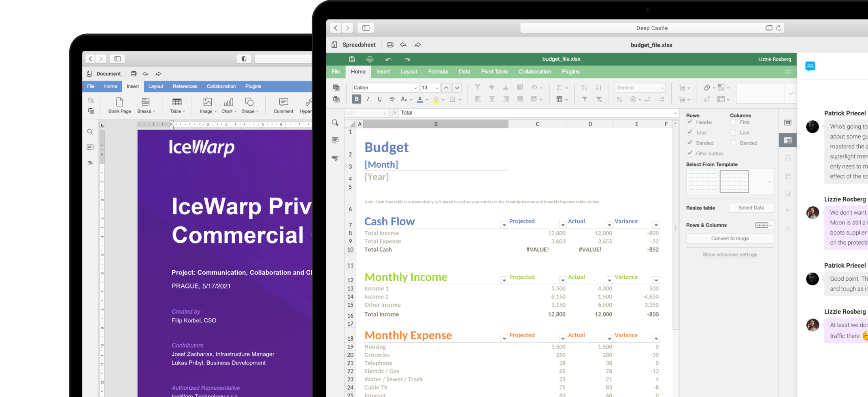Viewport: 868px width, 397px height.
Task: Switch to References tab in the Document window
Action: tap(185, 86)
